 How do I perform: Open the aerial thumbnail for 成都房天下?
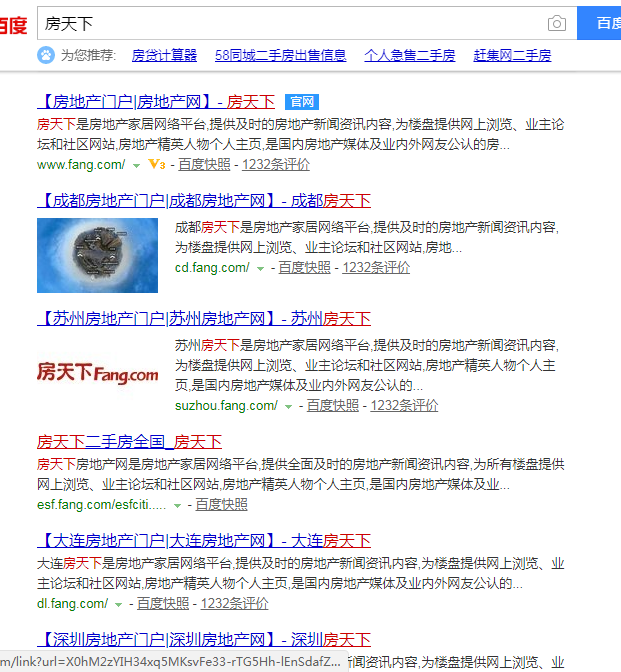[97, 255]
